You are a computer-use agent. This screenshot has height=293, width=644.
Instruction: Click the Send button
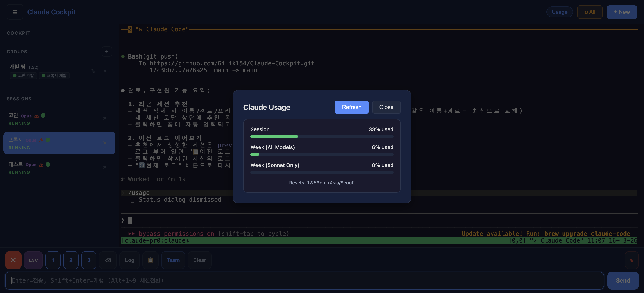[x=623, y=280]
